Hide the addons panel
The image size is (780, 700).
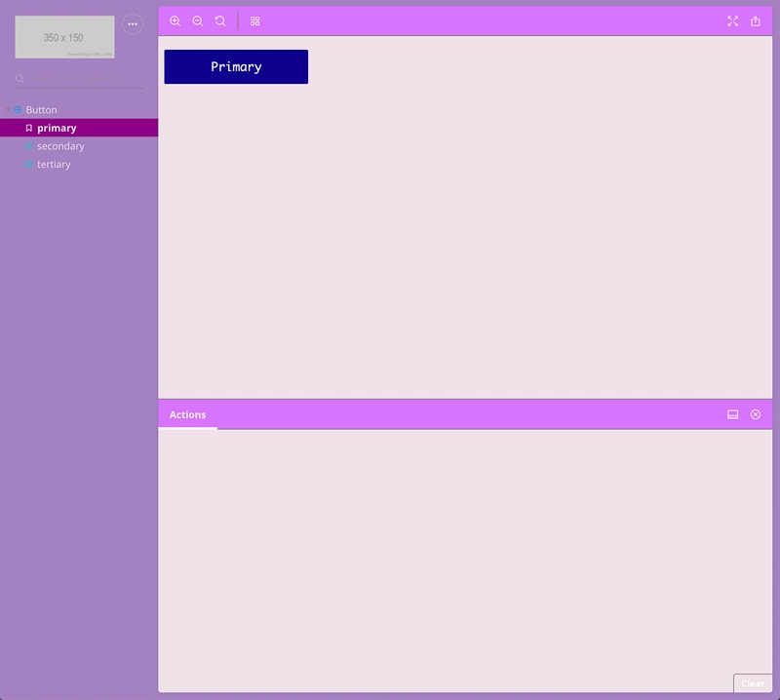(755, 414)
